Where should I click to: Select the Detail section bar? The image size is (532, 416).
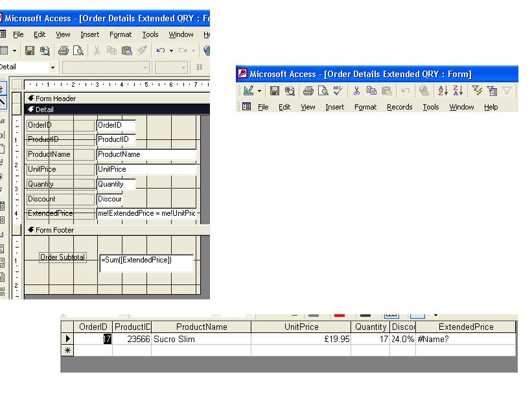click(x=117, y=110)
